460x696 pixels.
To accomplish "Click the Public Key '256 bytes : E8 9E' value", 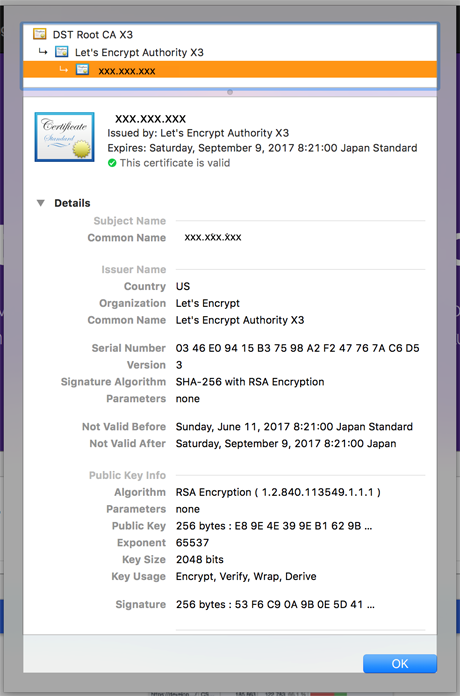I will click(274, 526).
